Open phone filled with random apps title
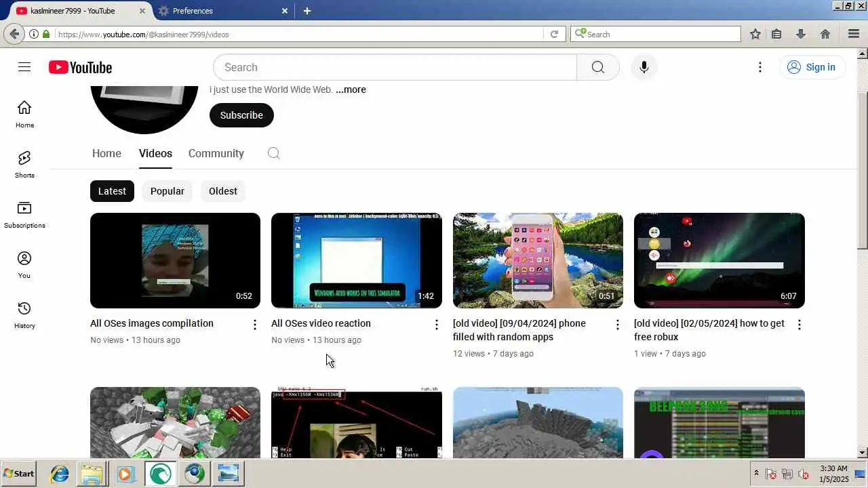 (x=519, y=330)
